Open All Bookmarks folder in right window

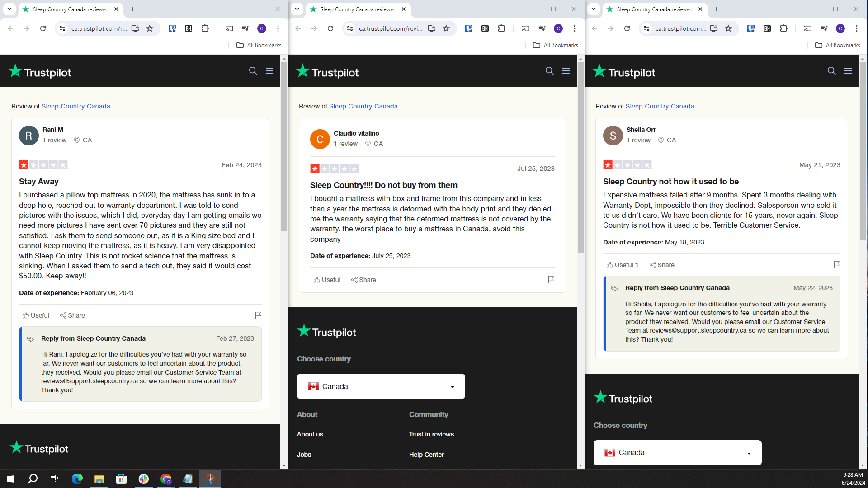[x=838, y=45]
